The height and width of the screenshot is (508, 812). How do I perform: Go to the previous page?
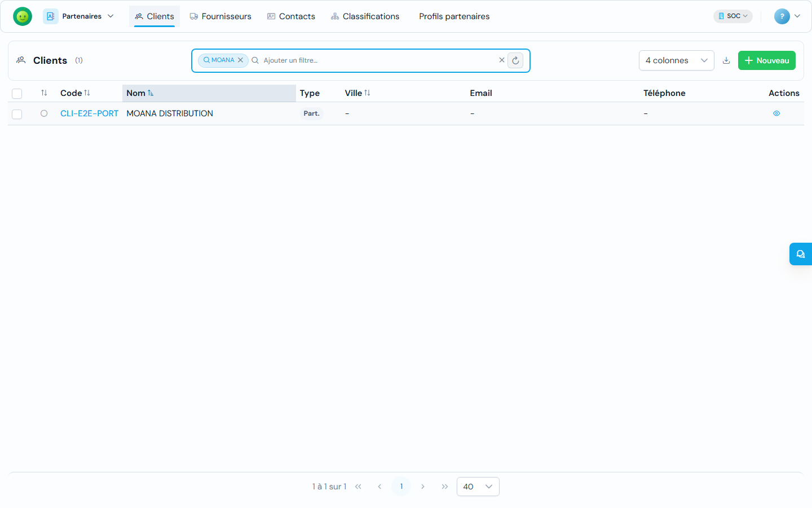tap(379, 487)
